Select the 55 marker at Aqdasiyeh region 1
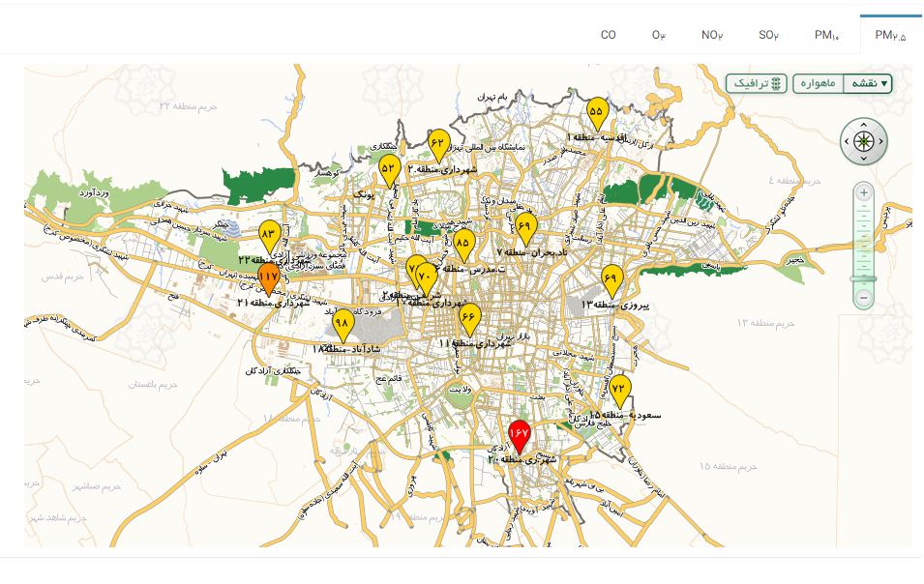Image resolution: width=924 pixels, height=584 pixels. (x=597, y=113)
